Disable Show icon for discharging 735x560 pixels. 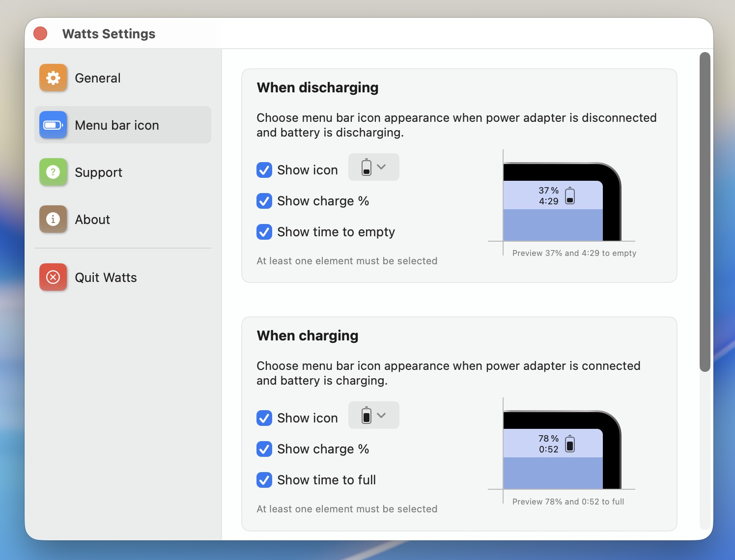264,169
